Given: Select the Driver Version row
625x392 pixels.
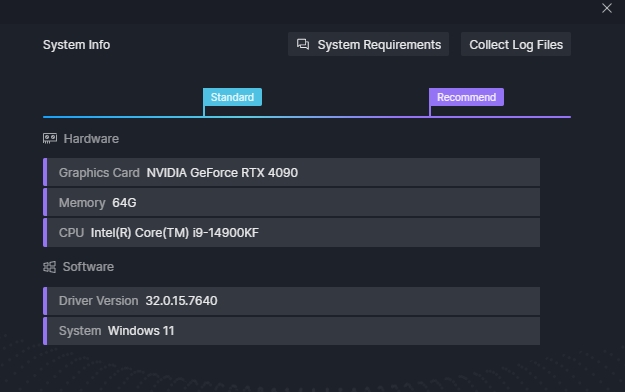Looking at the screenshot, I should [291, 301].
